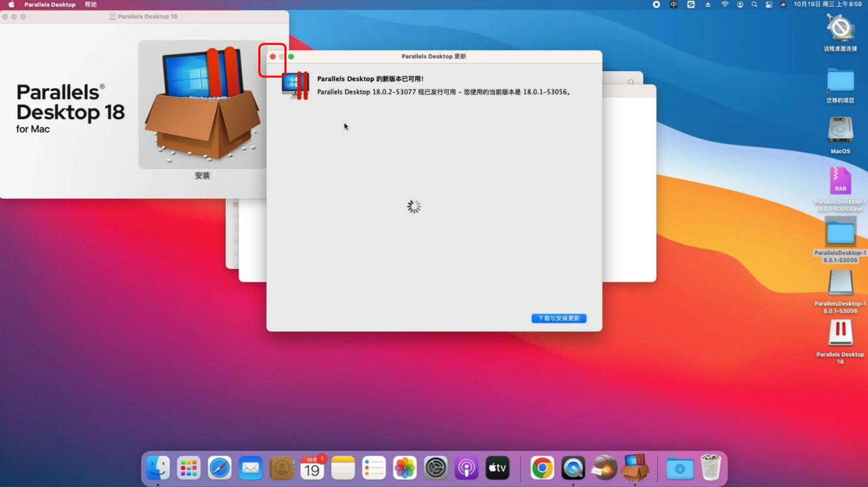Open Notes from the Dock
Image resolution: width=868 pixels, height=487 pixels.
coord(343,469)
